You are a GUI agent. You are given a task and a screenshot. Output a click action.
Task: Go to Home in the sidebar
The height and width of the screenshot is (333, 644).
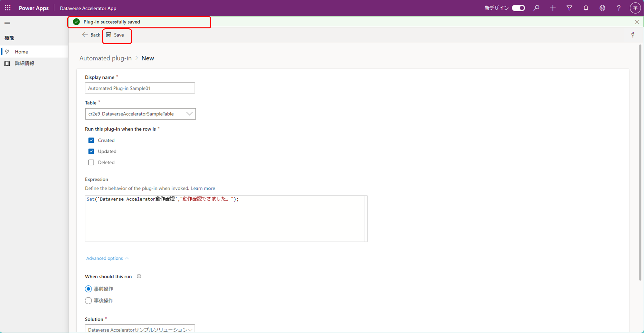[34, 52]
